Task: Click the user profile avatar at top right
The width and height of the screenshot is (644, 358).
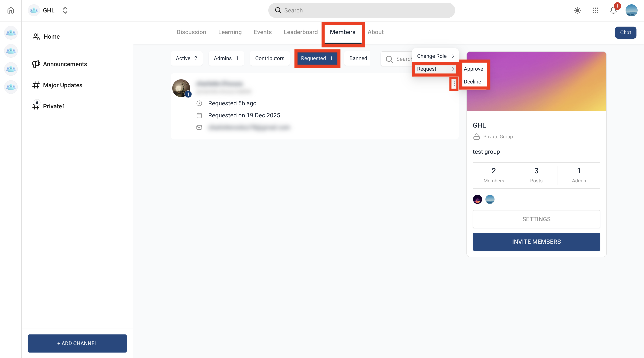Action: (x=631, y=10)
